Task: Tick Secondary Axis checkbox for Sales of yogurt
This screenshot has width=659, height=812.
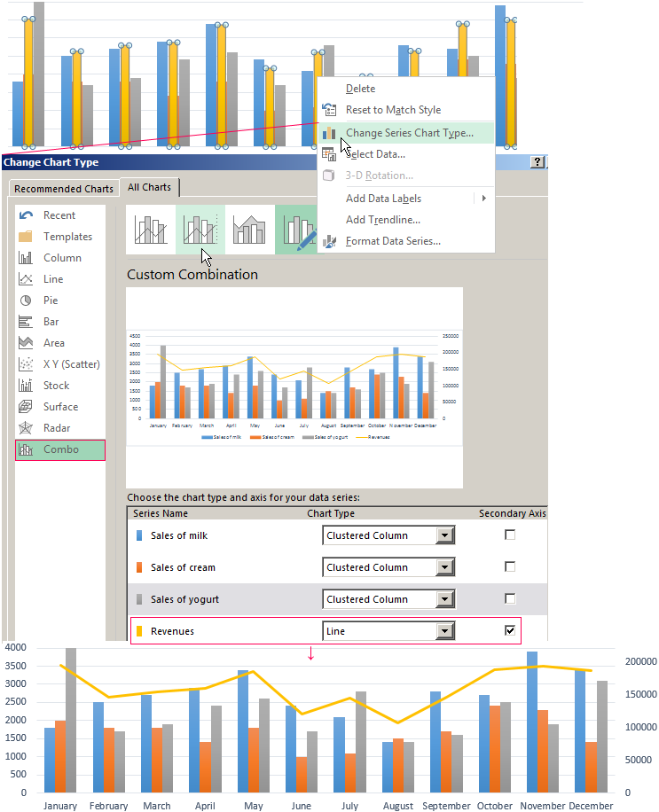Action: click(510, 598)
